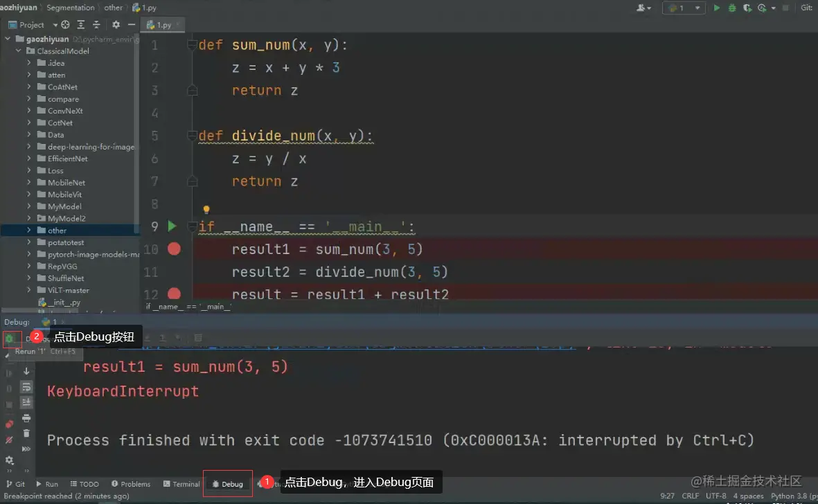Collapse all in the Project panel toolbar
The height and width of the screenshot is (504, 818).
pos(96,24)
